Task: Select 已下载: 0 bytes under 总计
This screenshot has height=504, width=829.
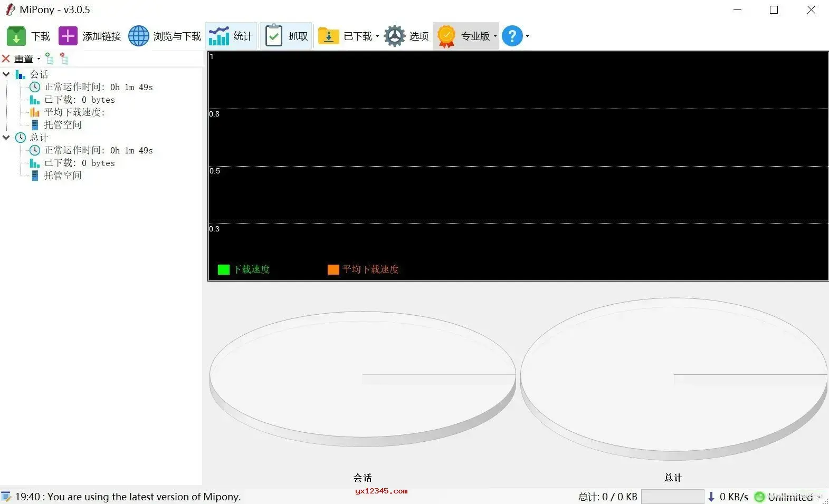Action: (79, 163)
